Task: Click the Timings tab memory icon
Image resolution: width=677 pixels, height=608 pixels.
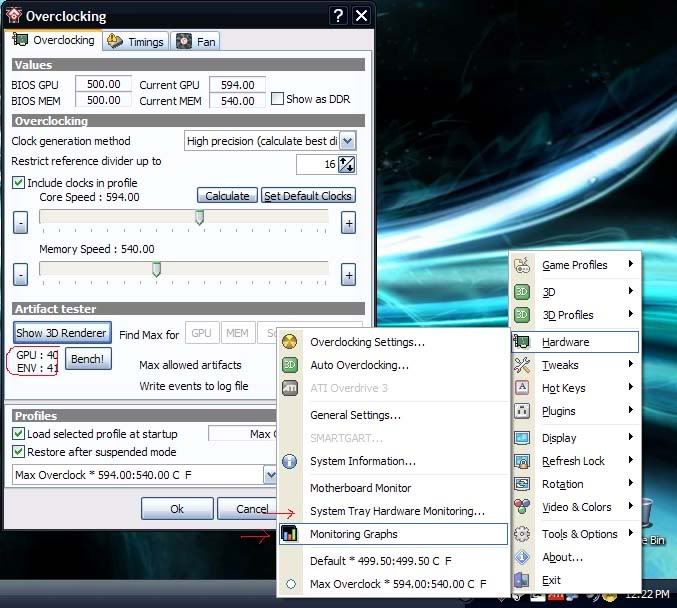Action: 115,41
